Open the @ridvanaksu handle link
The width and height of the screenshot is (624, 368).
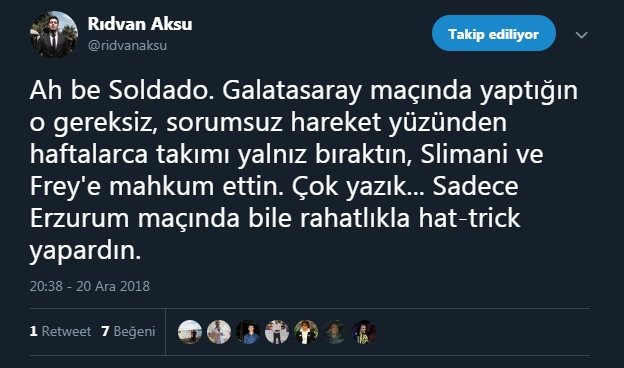click(127, 45)
